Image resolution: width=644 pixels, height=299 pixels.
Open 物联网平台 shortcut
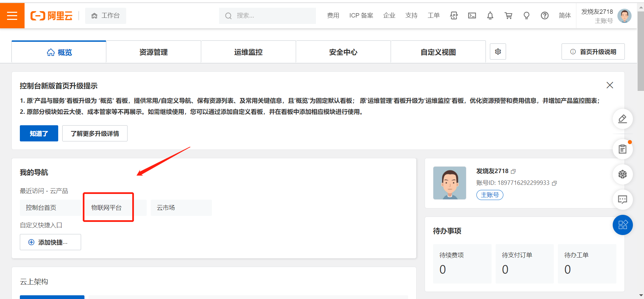coord(116,208)
